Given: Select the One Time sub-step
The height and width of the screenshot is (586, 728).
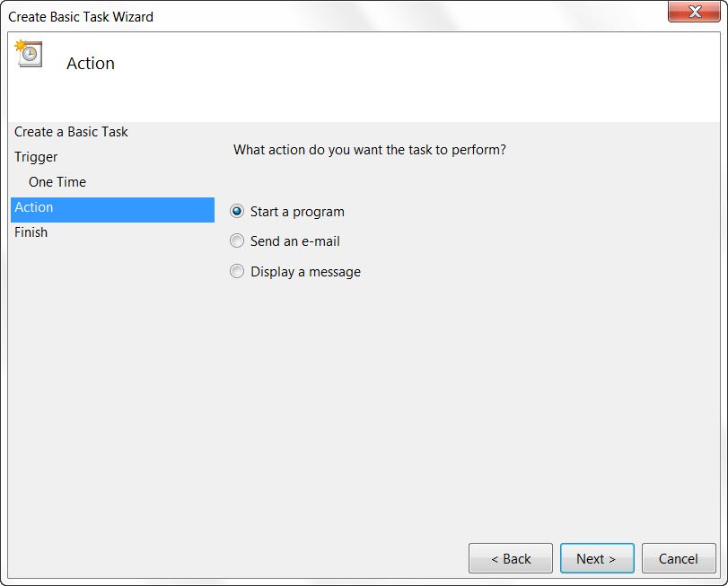Looking at the screenshot, I should (x=57, y=182).
